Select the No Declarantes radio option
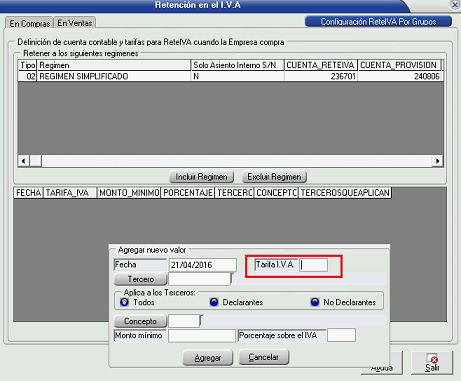 (315, 302)
